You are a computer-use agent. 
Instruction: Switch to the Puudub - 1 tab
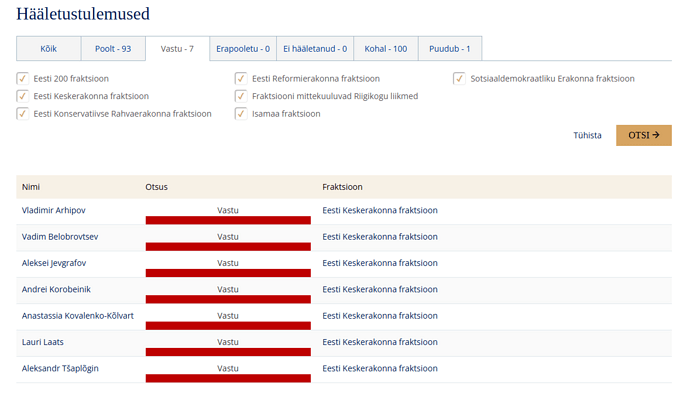pyautogui.click(x=450, y=49)
